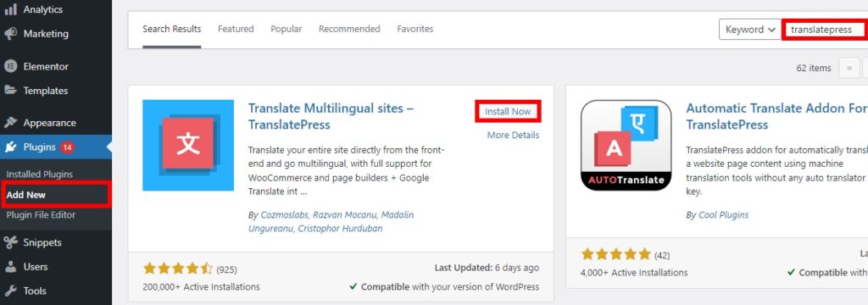
Task: Click the Cool Plugins author link
Action: (x=724, y=215)
